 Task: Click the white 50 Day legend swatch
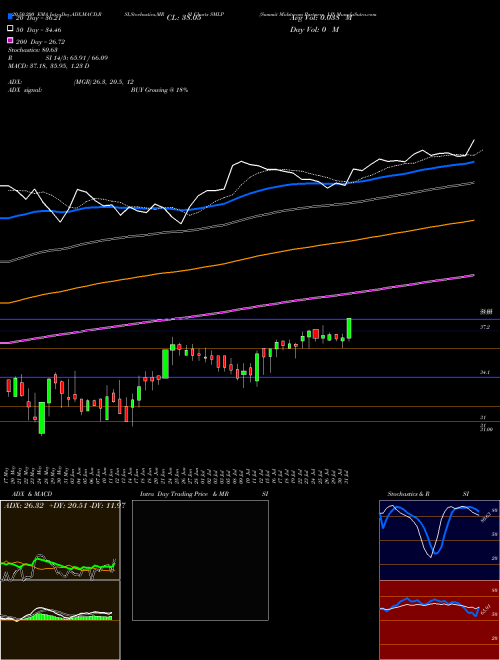10,29
